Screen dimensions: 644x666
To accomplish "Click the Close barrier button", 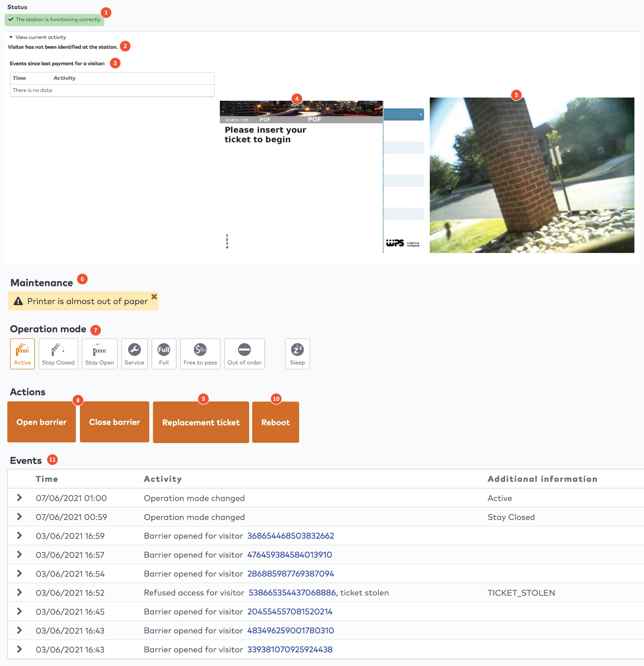I will pyautogui.click(x=114, y=422).
